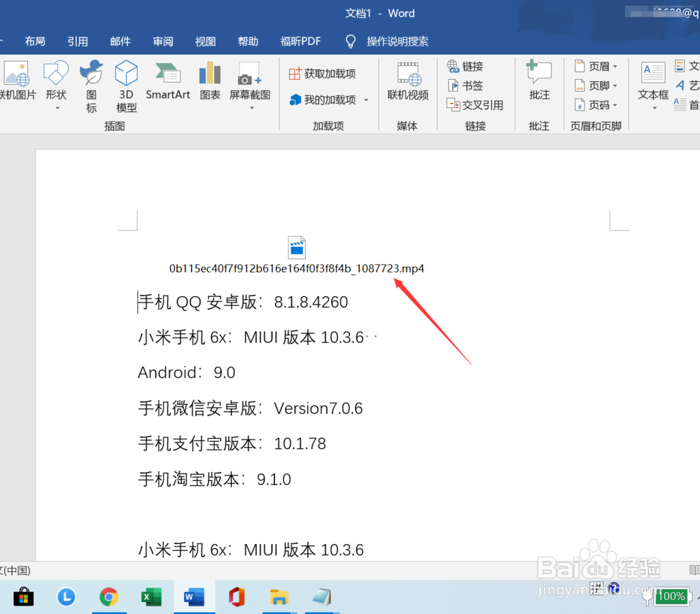The image size is (700, 614).
Task: Open the 福昕PDF tab
Action: [x=300, y=41]
